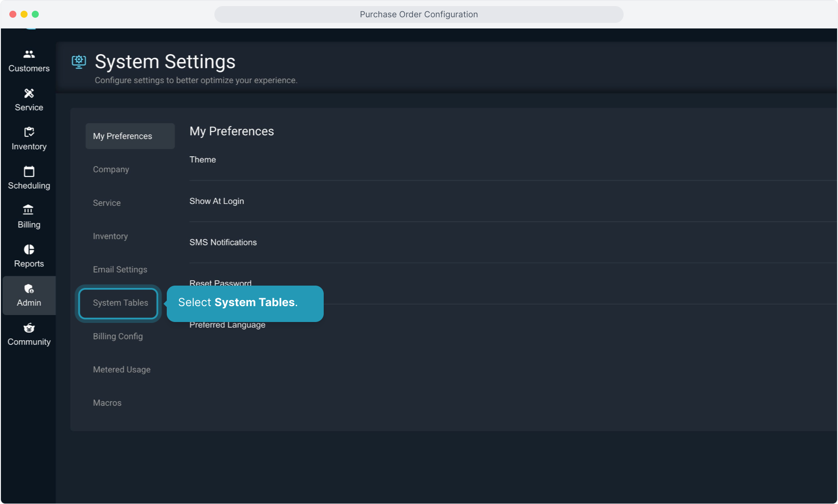Open the Macros settings tab

tap(107, 403)
